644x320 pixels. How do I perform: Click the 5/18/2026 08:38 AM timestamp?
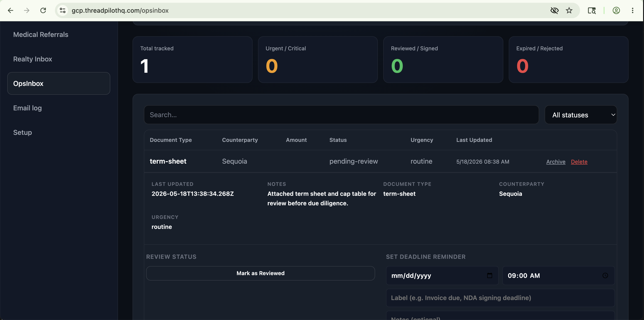(x=482, y=162)
